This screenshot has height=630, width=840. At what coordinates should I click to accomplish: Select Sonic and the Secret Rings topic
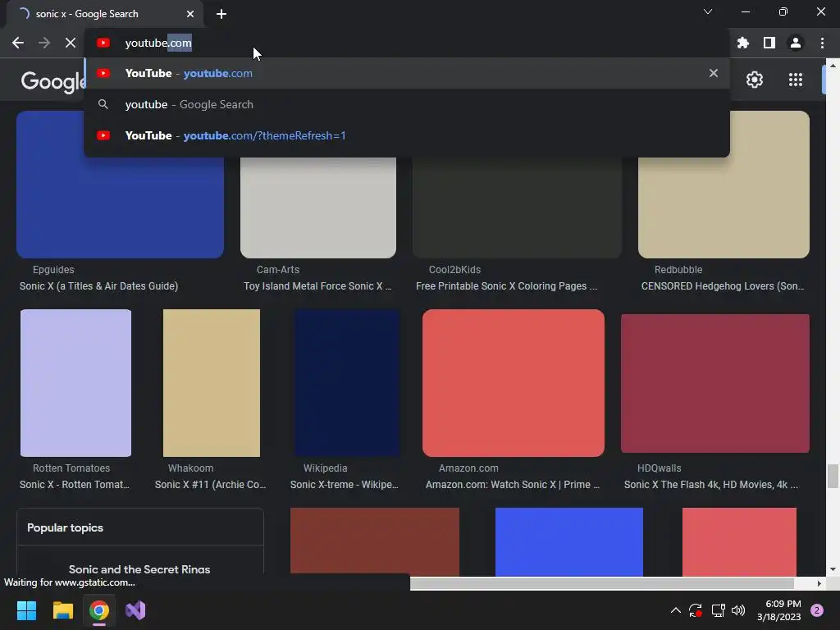pos(139,569)
